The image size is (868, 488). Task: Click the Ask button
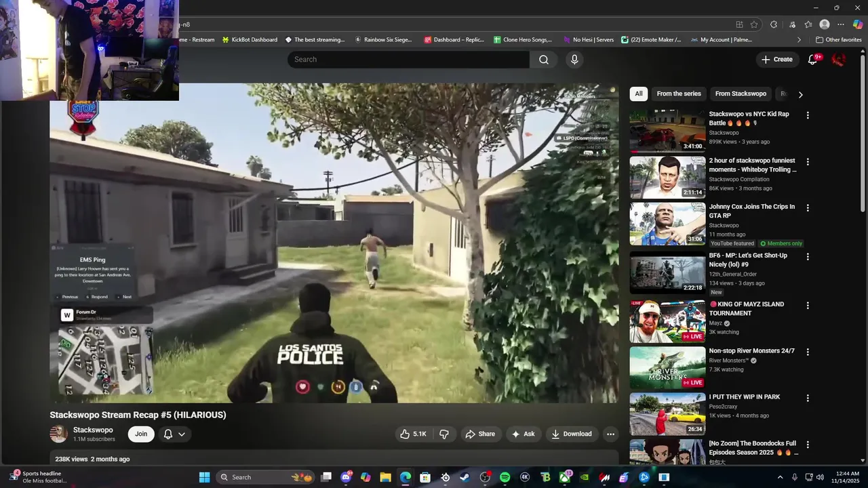[x=523, y=434]
